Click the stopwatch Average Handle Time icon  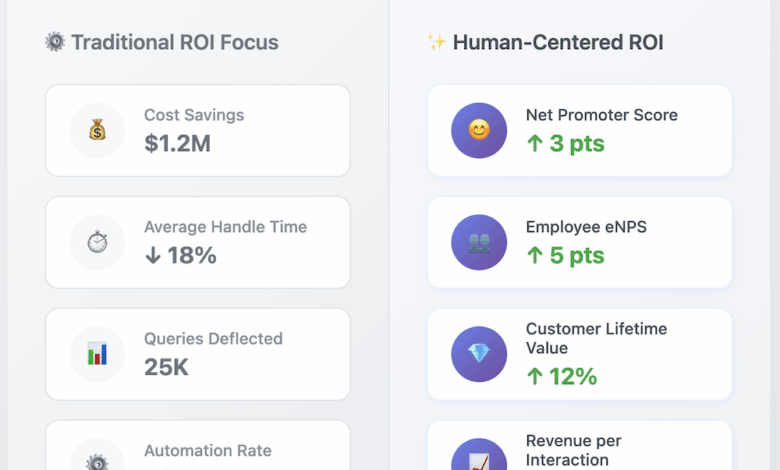[97, 242]
